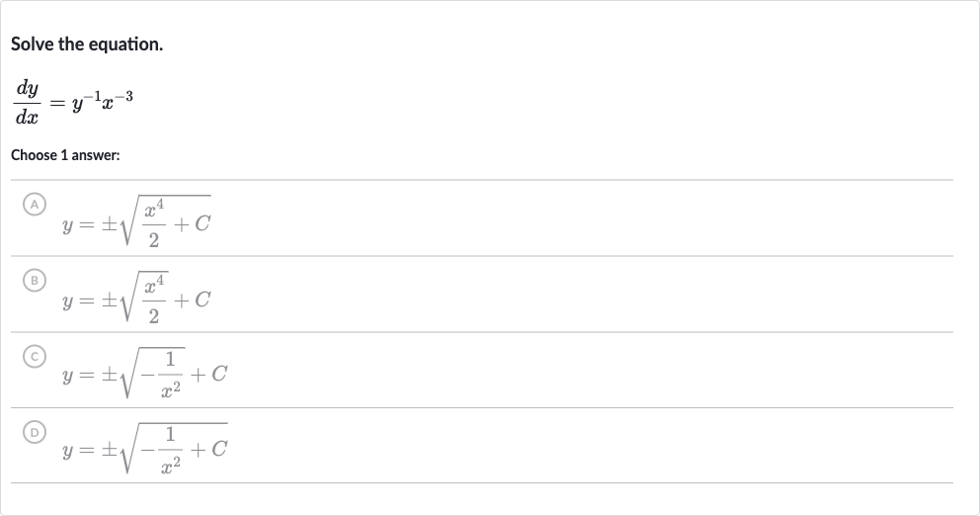The height and width of the screenshot is (516, 980).
Task: Click option C formula with C outside radical
Action: 144,374
